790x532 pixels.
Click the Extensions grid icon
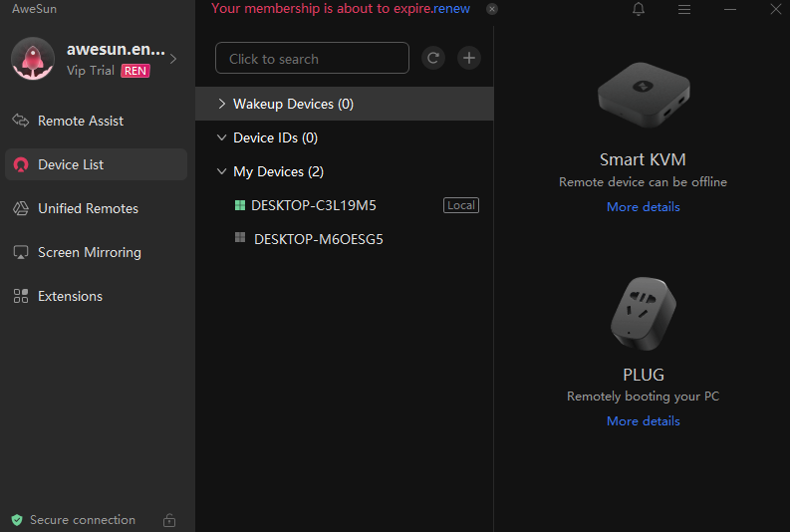[x=21, y=296]
